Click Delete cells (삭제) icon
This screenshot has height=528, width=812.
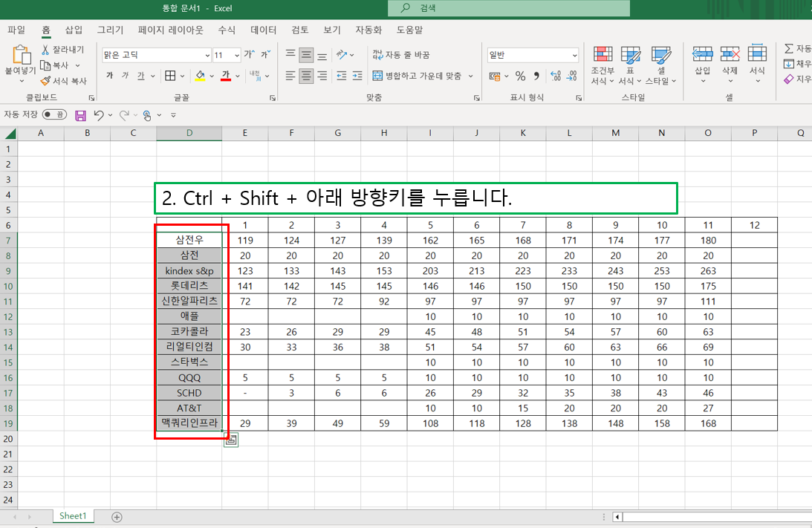click(730, 55)
